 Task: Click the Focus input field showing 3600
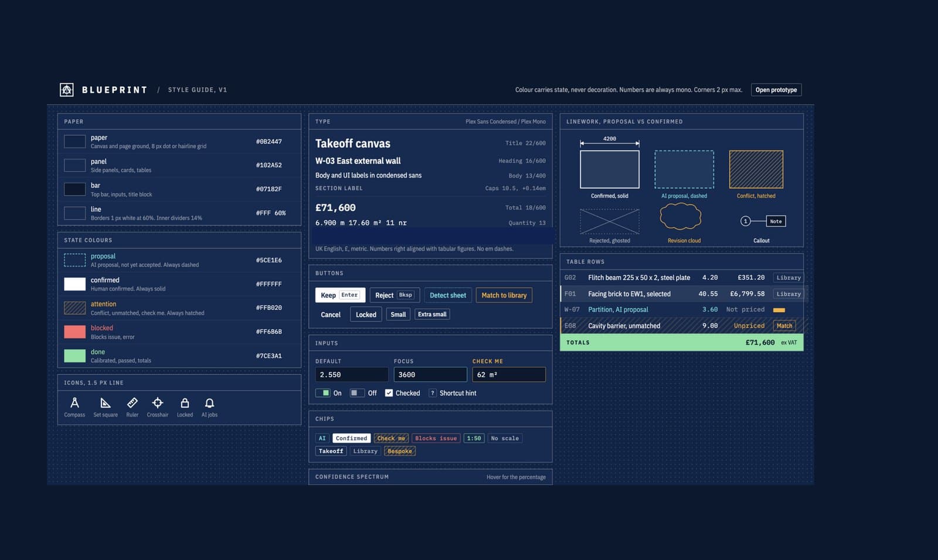click(430, 374)
